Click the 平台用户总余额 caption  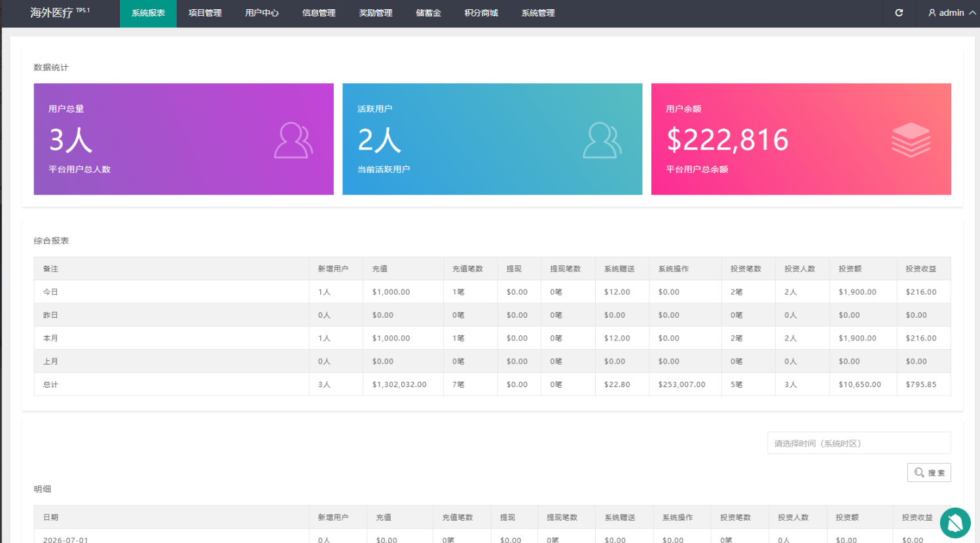[697, 169]
